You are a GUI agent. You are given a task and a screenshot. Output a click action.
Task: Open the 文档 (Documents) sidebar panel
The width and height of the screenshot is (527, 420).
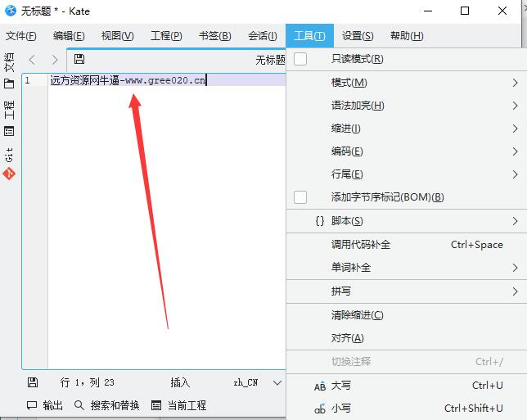(9, 70)
